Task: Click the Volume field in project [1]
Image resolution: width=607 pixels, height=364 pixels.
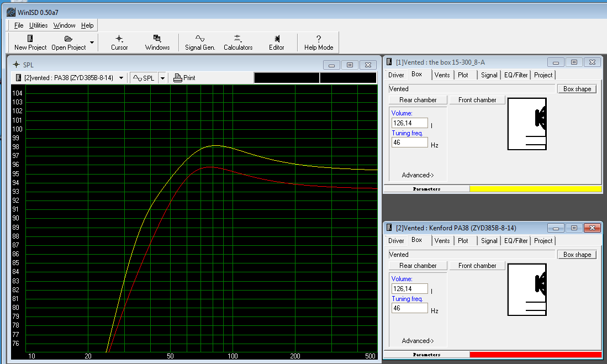Action: tap(410, 123)
